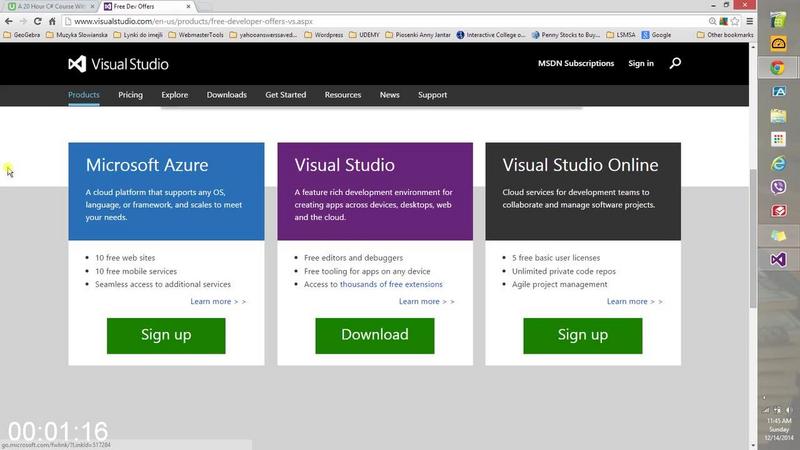Close the 20 Hour C# Course tab

click(x=92, y=7)
